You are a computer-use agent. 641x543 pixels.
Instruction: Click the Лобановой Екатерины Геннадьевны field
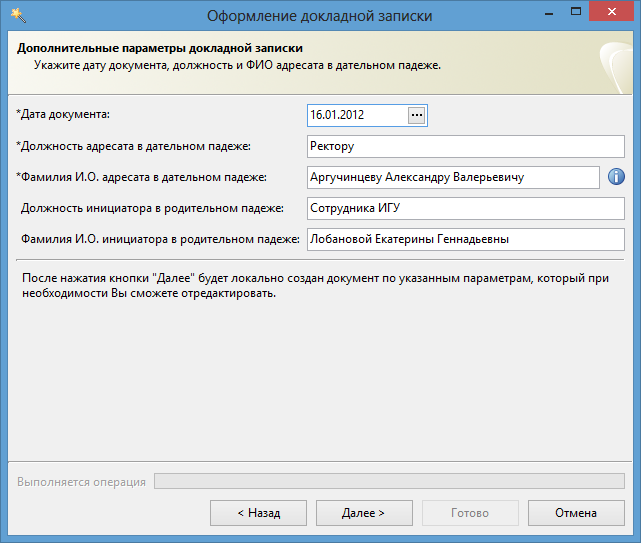coord(465,239)
